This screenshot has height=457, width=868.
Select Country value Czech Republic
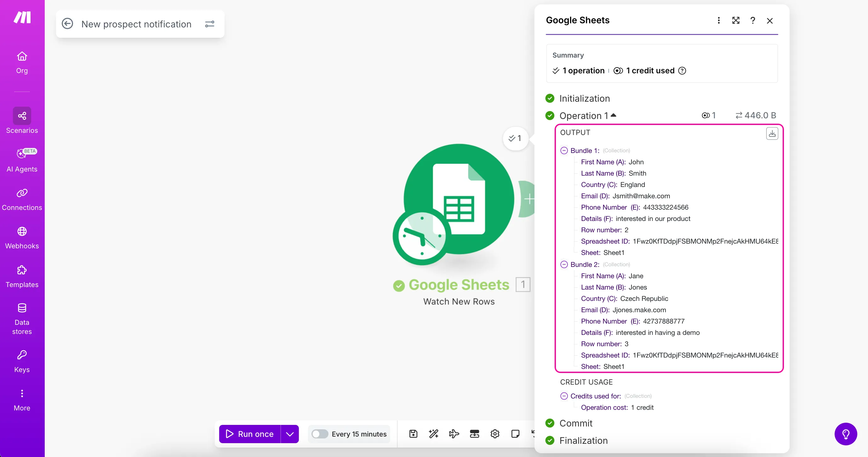pyautogui.click(x=644, y=299)
